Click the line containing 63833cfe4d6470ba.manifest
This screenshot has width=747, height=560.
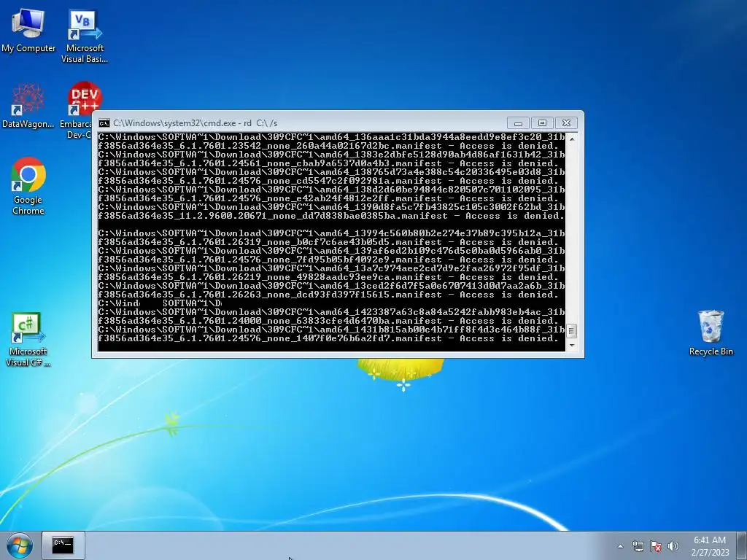329,321
